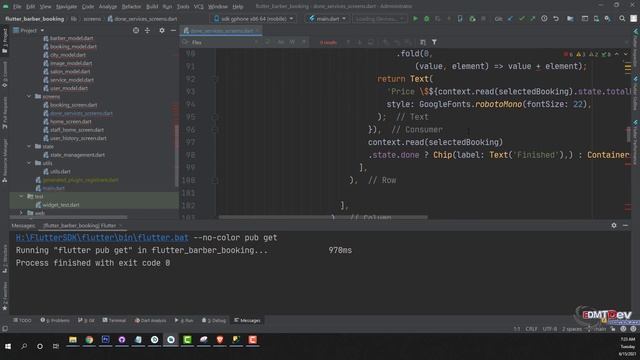This screenshot has width=640, height=360.
Task: Open Chrome from the taskbar
Action: (x=89, y=340)
